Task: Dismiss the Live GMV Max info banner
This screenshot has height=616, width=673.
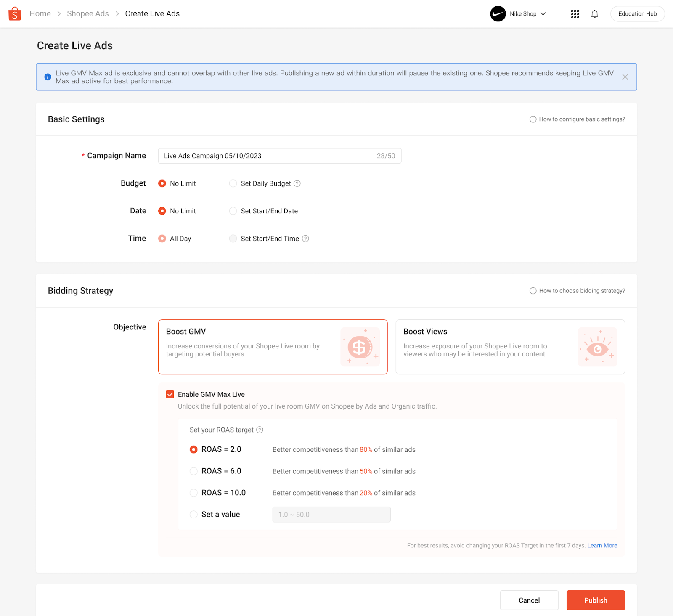Action: (625, 77)
